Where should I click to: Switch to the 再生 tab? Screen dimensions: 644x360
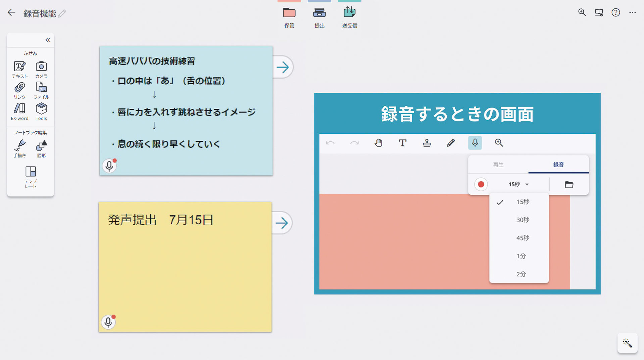498,165
